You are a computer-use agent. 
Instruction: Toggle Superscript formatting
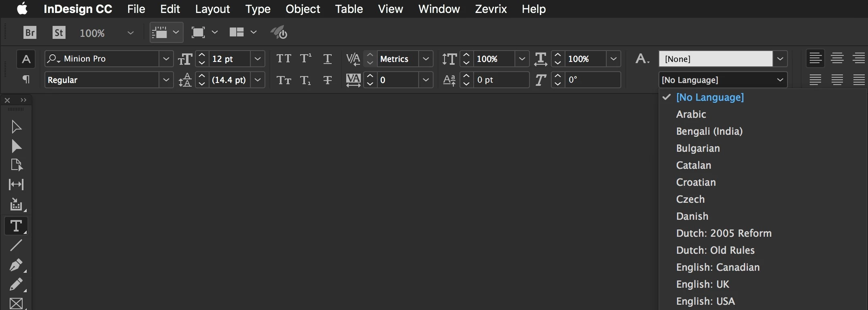(x=306, y=59)
